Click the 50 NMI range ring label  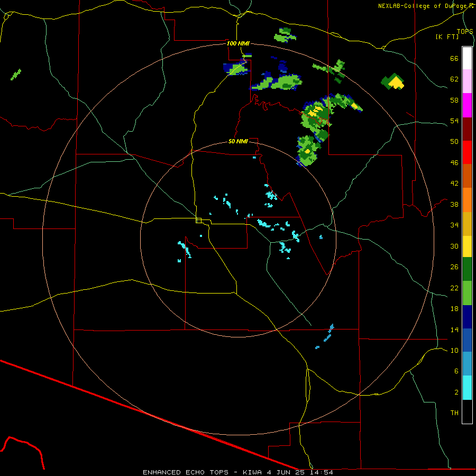pyautogui.click(x=238, y=141)
